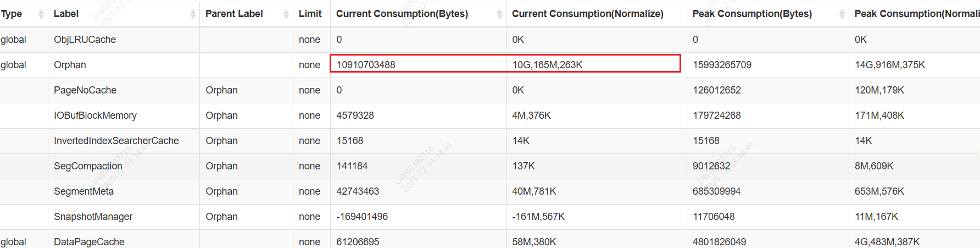Screen dimensions: 980x248
Task: Toggle sort arrows on Parent Label column
Action: pyautogui.click(x=286, y=14)
